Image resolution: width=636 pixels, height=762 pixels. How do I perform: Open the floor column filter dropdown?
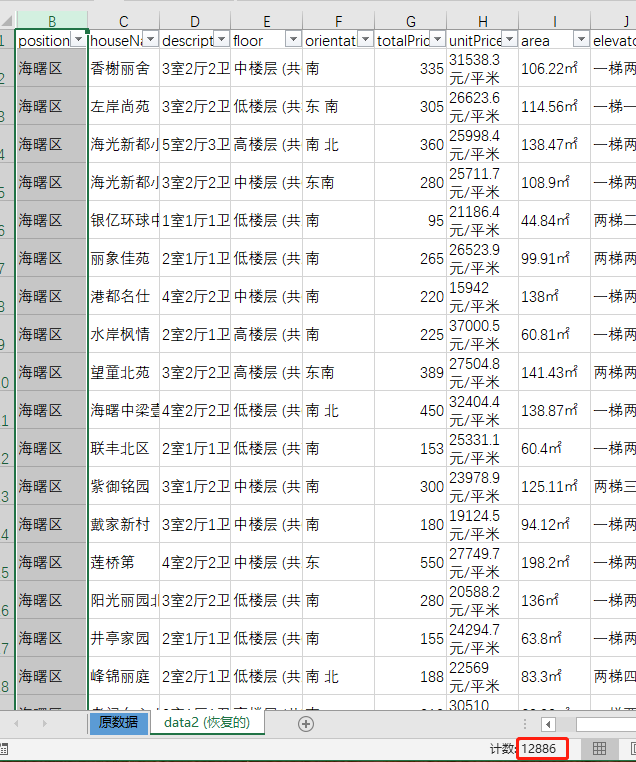[x=293, y=40]
